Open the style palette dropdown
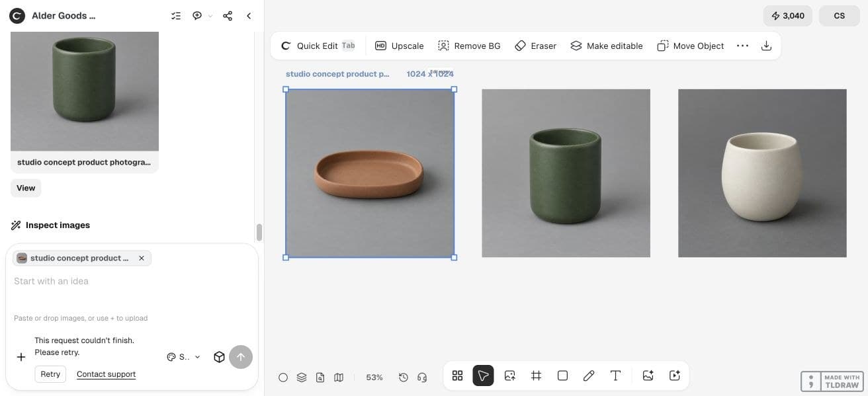 coord(183,357)
